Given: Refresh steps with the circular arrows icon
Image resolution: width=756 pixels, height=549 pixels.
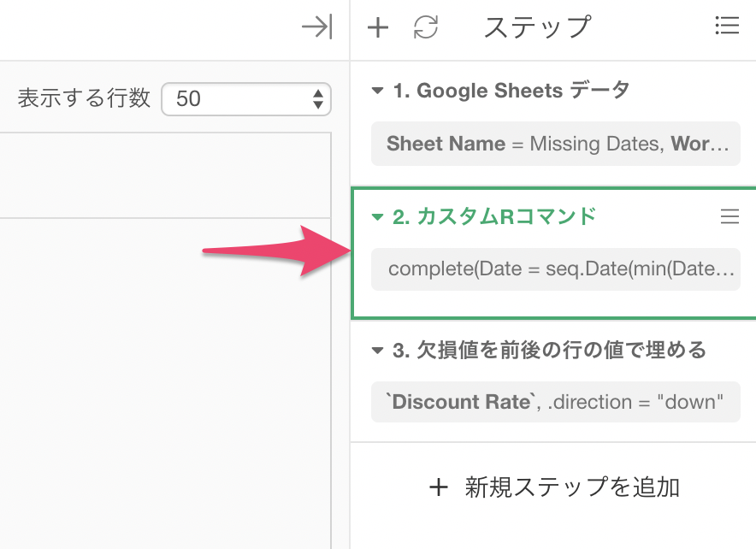Looking at the screenshot, I should (x=426, y=27).
